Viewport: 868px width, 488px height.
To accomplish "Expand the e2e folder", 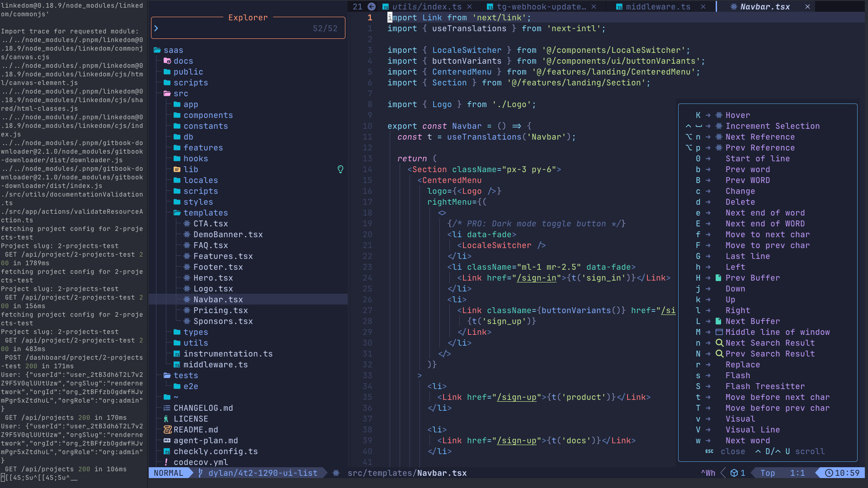I will [x=177, y=386].
